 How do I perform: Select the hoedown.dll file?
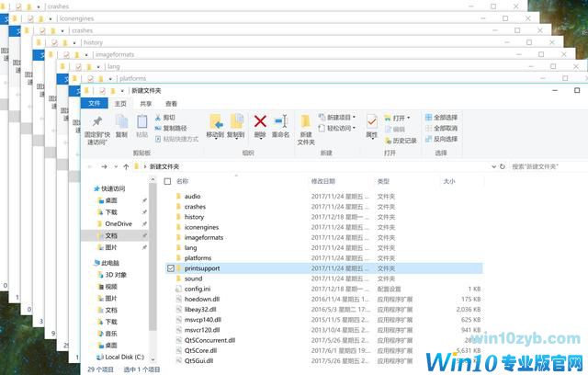coord(323,300)
